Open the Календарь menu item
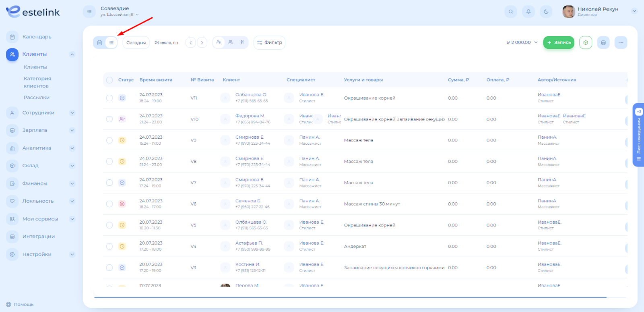 tap(37, 37)
